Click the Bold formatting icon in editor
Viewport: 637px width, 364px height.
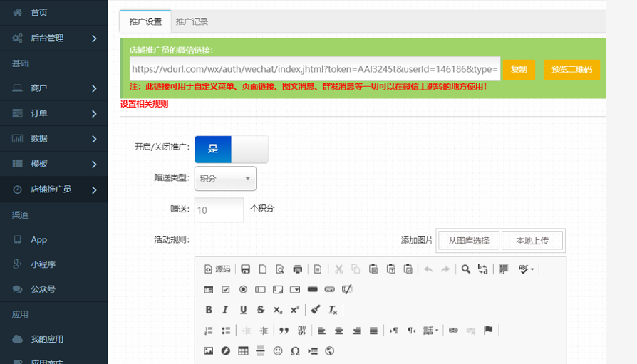[x=209, y=310]
